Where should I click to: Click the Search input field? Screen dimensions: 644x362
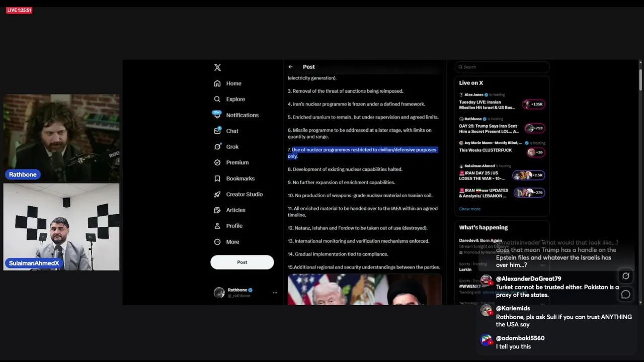tap(502, 67)
